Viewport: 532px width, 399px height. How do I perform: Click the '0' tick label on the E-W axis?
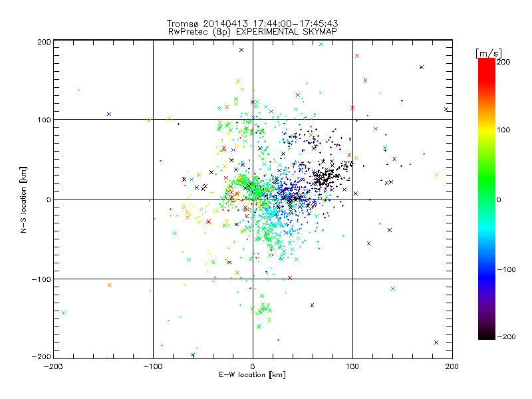[x=253, y=366]
